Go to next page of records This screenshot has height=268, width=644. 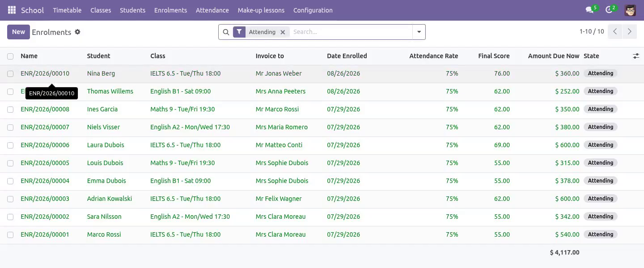629,31
